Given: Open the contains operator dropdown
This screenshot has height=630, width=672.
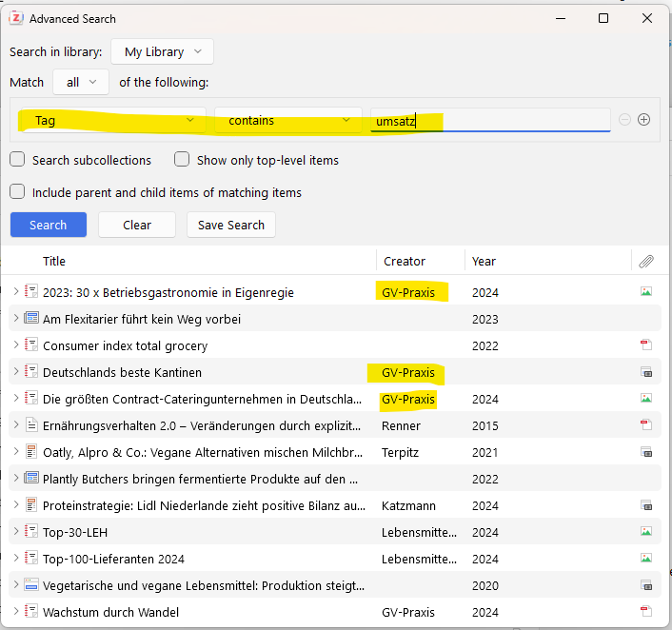Looking at the screenshot, I should point(288,121).
